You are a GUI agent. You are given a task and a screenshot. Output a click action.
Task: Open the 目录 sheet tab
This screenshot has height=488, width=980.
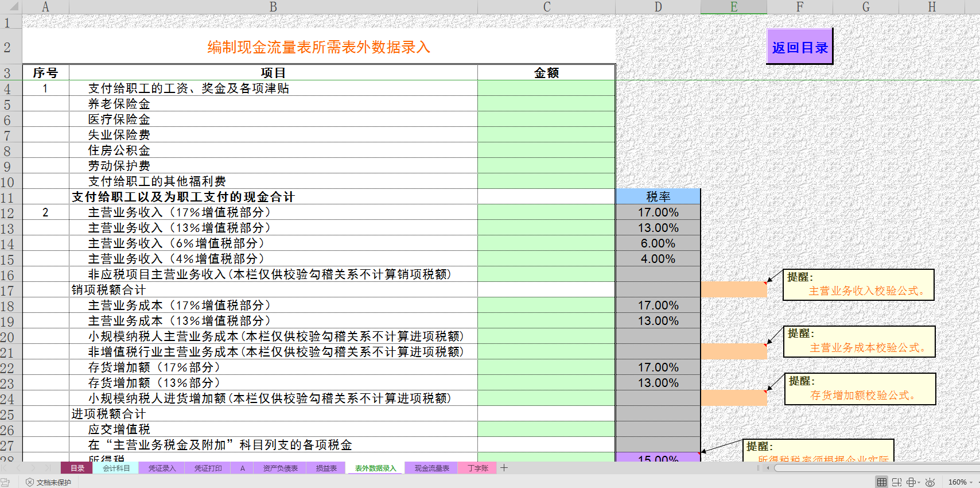[x=77, y=468]
